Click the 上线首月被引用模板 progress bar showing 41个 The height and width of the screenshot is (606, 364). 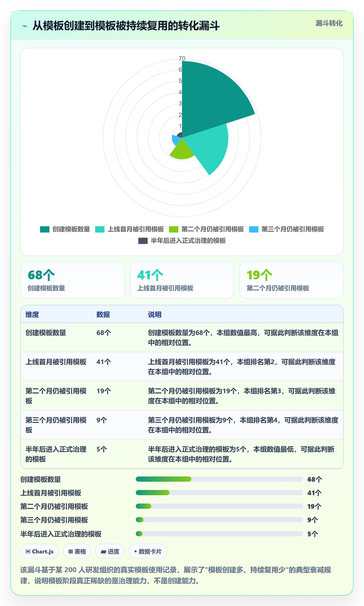point(219,493)
